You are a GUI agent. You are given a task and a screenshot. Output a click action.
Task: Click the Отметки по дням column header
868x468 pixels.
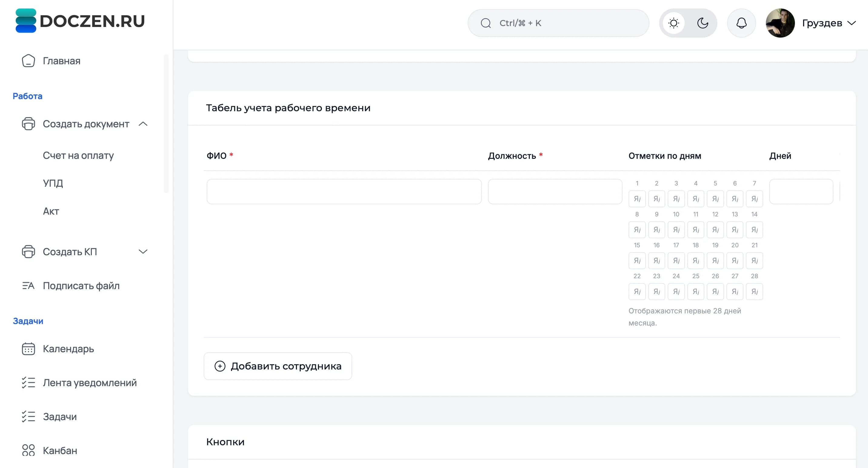pos(664,156)
